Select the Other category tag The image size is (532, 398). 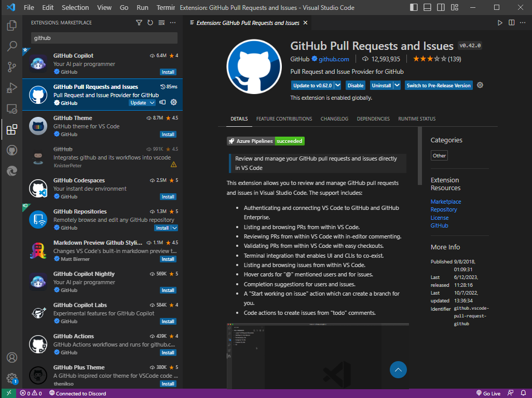[x=439, y=155]
